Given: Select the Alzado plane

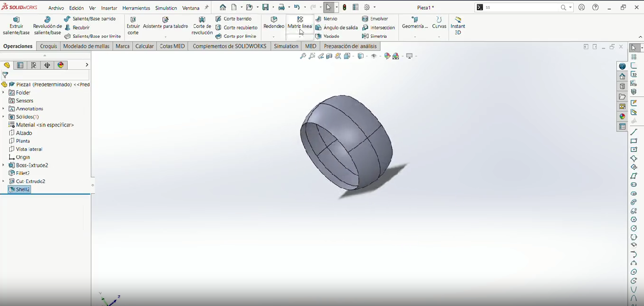Looking at the screenshot, I should (21, 133).
